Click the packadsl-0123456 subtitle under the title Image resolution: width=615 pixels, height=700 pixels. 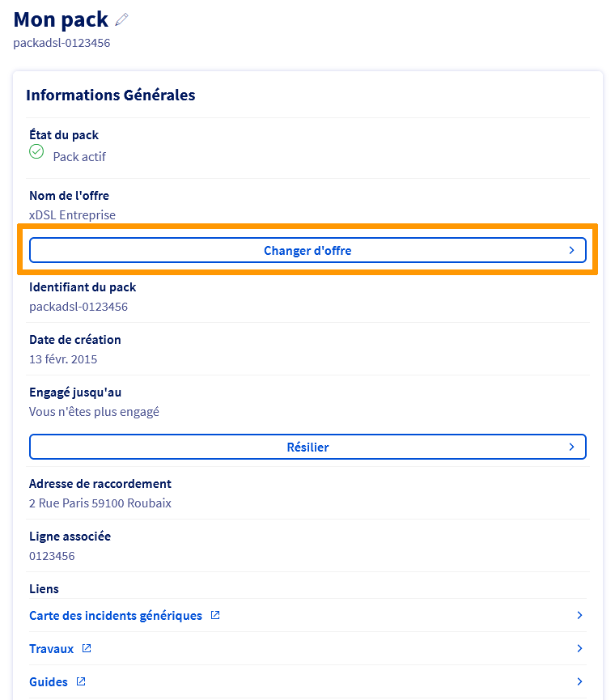(61, 43)
